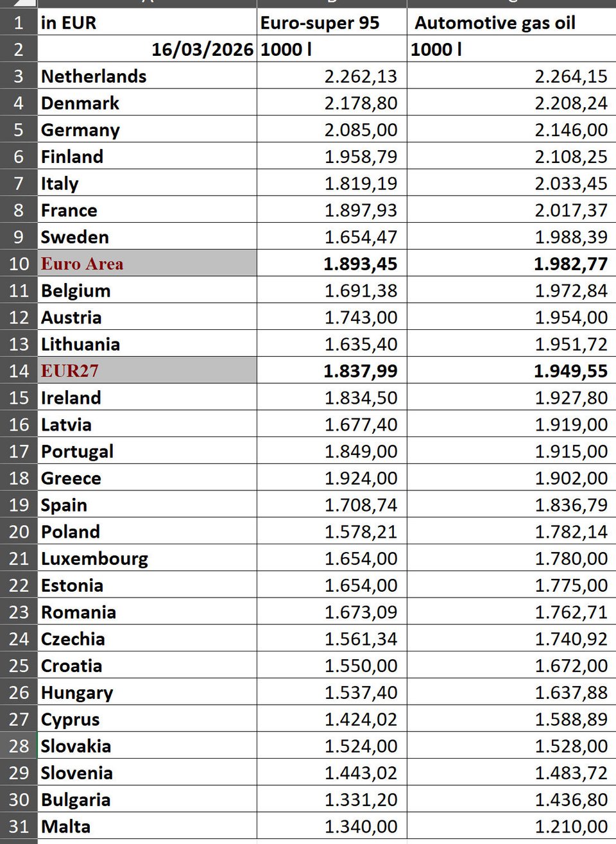Click the Euro-super 95 header cell
Image resolution: width=616 pixels, height=844 pixels.
click(320, 23)
